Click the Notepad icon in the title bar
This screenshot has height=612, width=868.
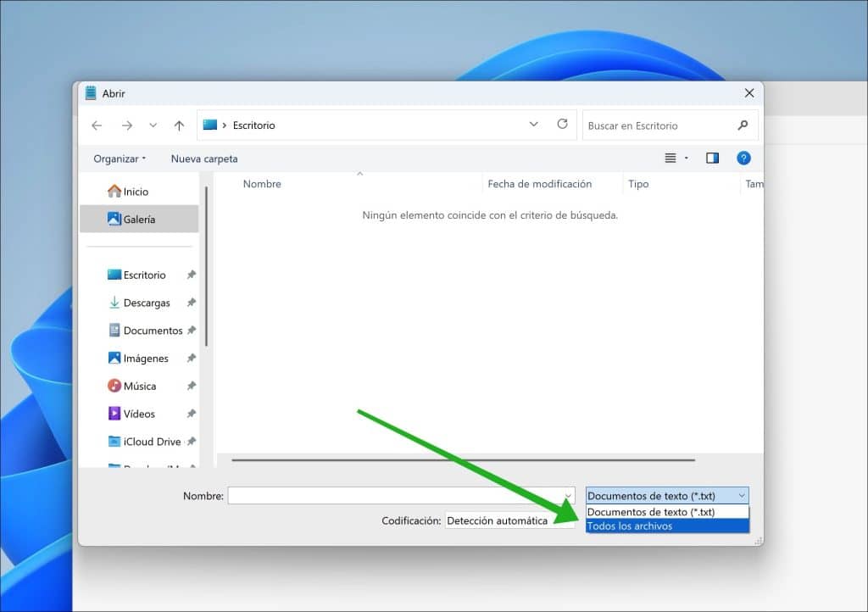click(x=91, y=93)
